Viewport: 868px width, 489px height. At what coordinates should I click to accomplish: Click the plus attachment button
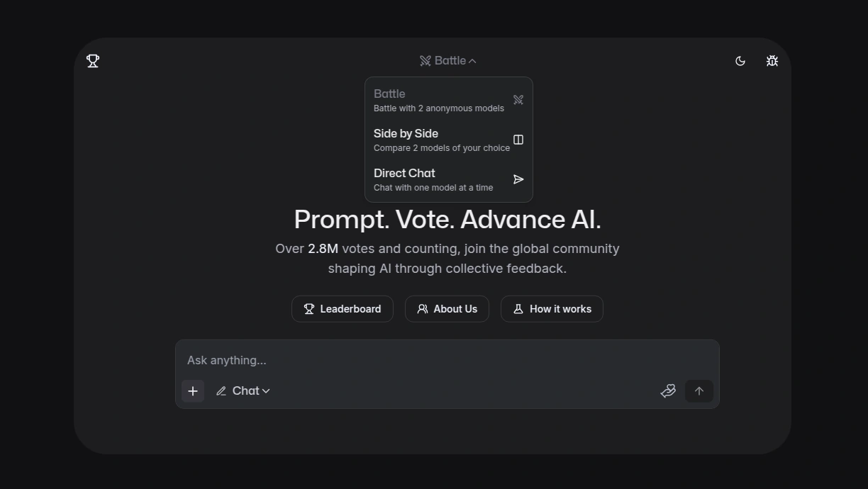[x=193, y=391]
